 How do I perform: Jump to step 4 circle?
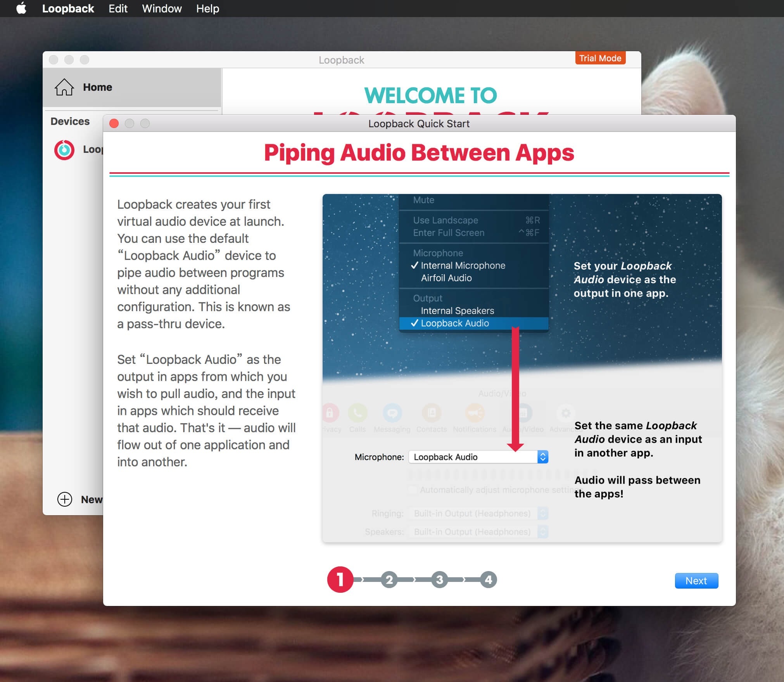pos(488,580)
